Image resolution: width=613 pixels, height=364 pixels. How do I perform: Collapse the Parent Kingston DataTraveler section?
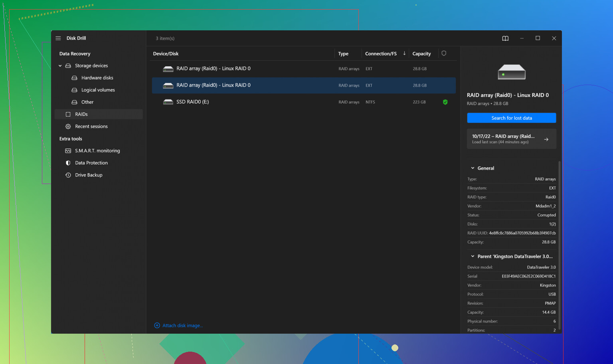[x=473, y=257]
